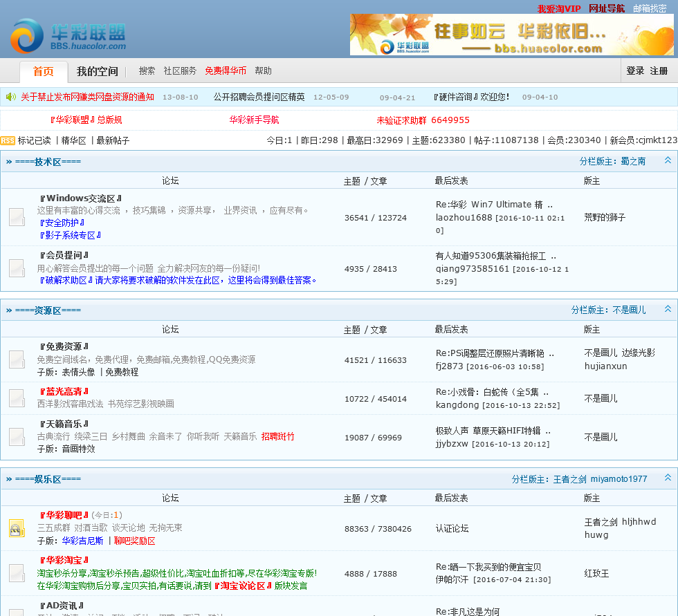Click the 邮箱找密 link
The image size is (678, 616).
point(650,8)
